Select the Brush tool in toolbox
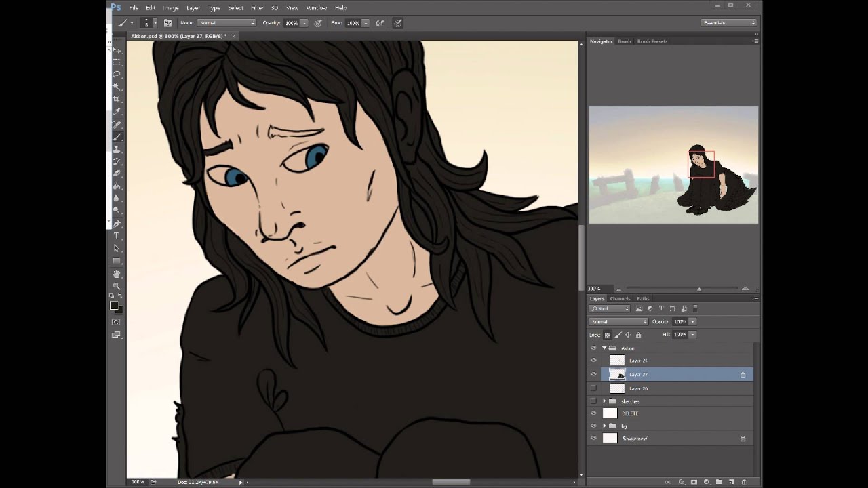This screenshot has height=488, width=868. [117, 136]
